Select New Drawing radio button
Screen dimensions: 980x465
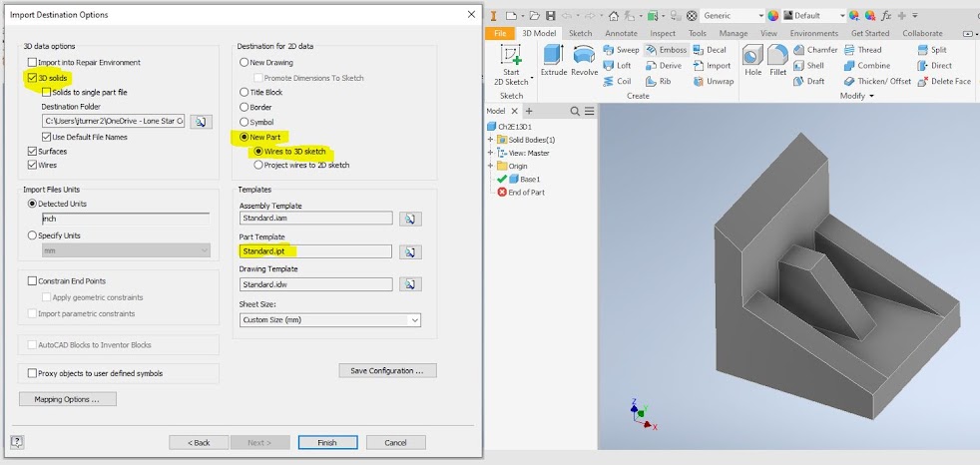[x=245, y=63]
